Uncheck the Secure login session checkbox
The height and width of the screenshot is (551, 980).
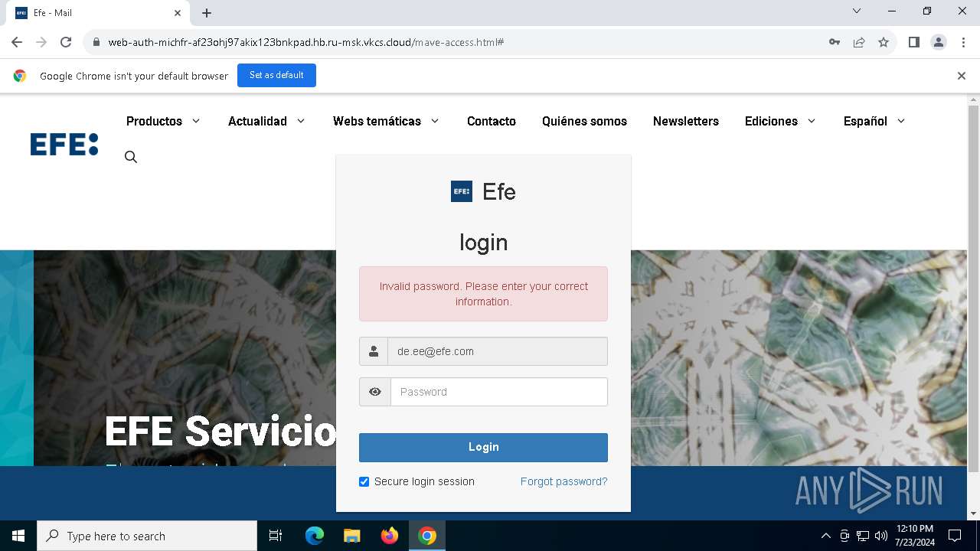364,481
